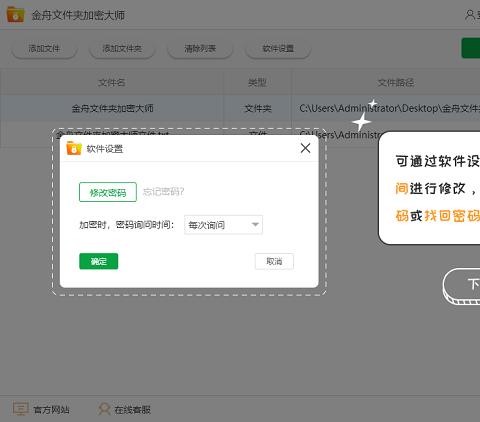Select the 金舟文件夹加密大师 folder row
The image size is (480, 422).
click(240, 108)
